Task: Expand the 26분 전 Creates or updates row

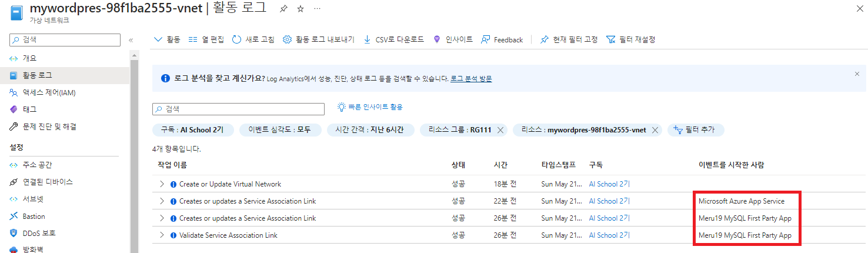Action: (162, 218)
